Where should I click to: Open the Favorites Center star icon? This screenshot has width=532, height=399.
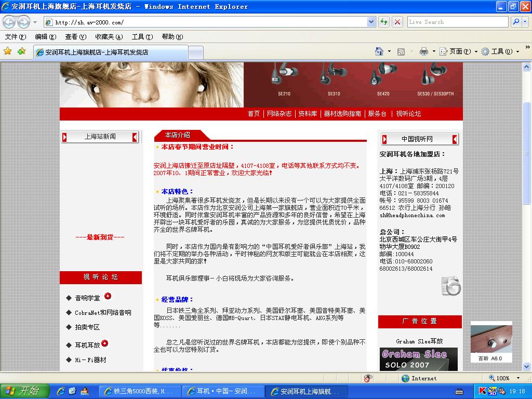pos(7,51)
